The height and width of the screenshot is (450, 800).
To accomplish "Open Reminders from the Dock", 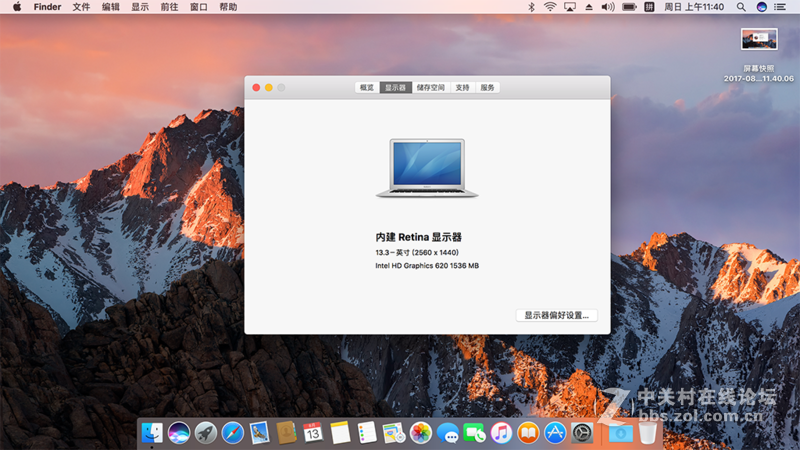I will click(367, 433).
